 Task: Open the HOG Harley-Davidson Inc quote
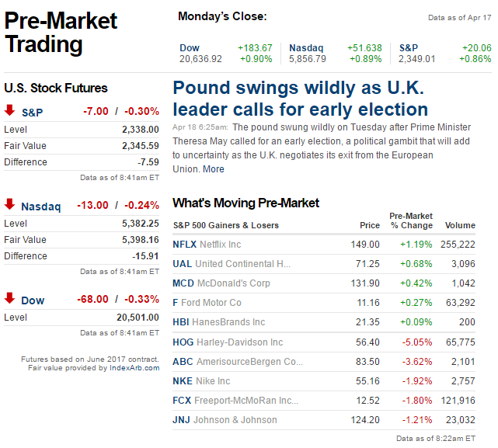[183, 342]
